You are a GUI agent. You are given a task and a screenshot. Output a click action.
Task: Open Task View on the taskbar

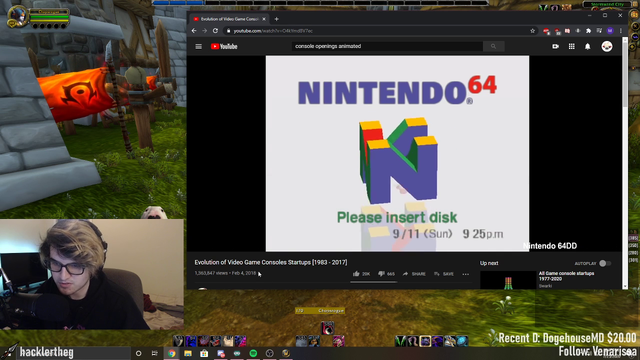point(155,353)
